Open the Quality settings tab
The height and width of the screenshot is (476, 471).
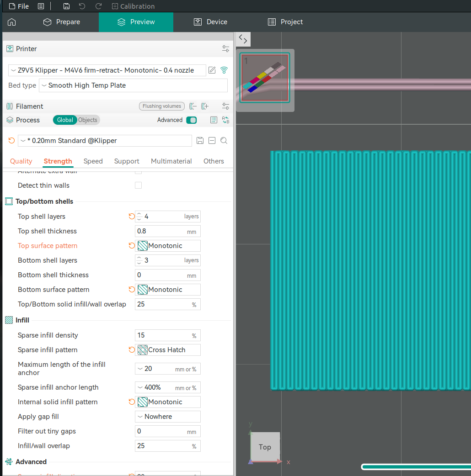pyautogui.click(x=21, y=161)
